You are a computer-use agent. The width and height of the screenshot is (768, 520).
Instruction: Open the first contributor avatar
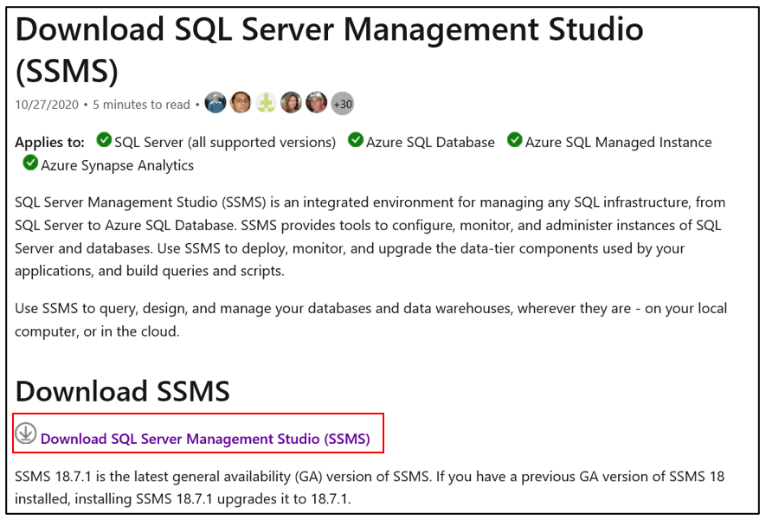[215, 103]
